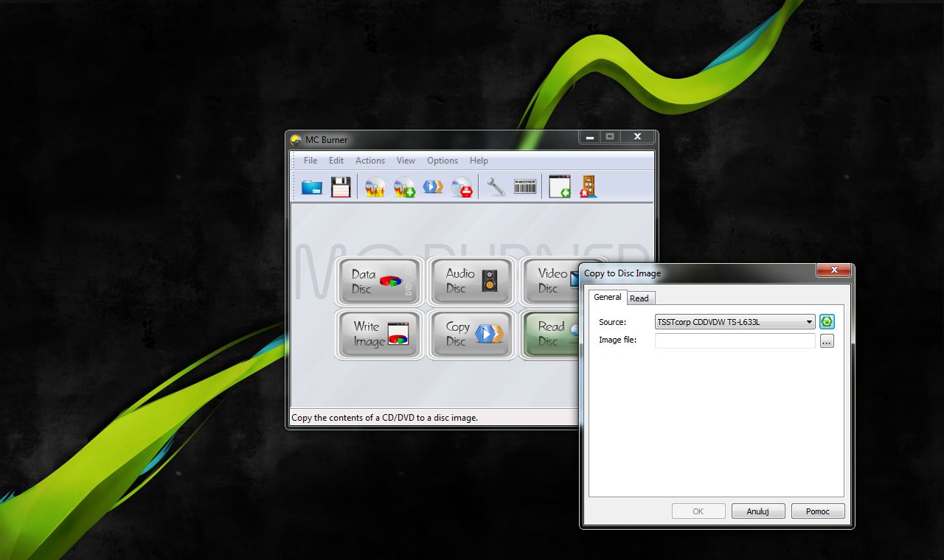This screenshot has height=560, width=944.
Task: Click the disabled OK button
Action: (698, 511)
